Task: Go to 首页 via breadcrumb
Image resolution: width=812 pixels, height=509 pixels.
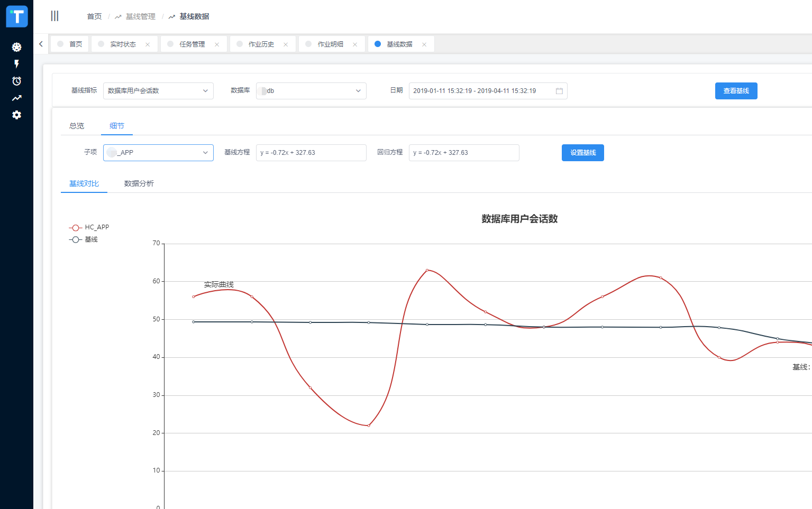Action: (x=94, y=16)
